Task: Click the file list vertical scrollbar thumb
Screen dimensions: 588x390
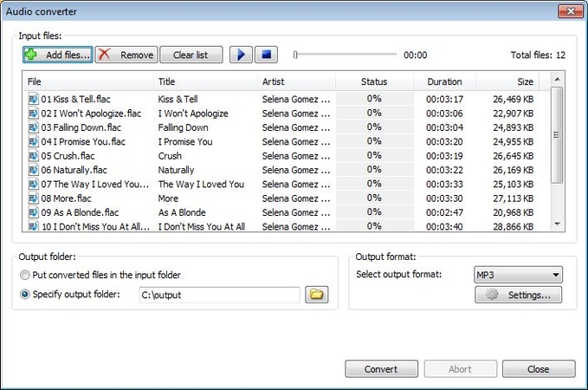Action: (557, 135)
